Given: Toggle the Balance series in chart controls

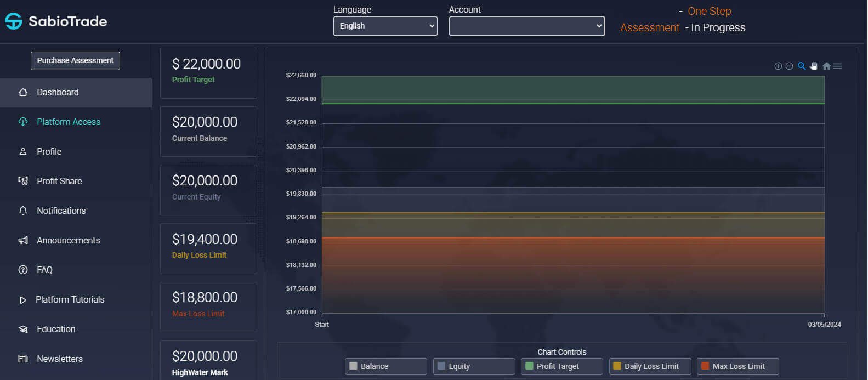Looking at the screenshot, I should coord(385,366).
